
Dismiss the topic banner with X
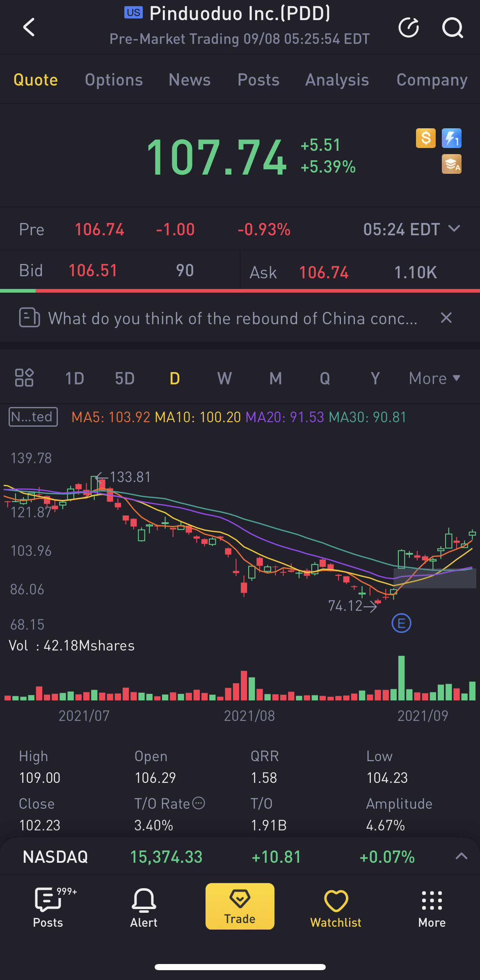point(446,318)
